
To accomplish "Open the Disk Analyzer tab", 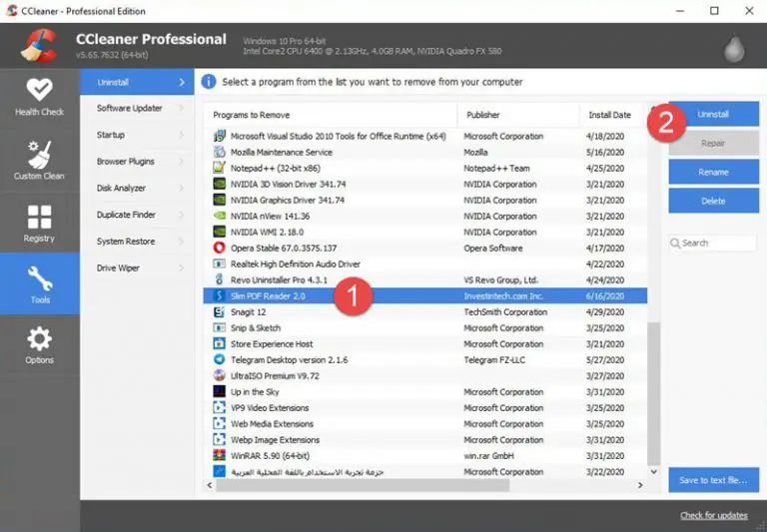I will (137, 188).
